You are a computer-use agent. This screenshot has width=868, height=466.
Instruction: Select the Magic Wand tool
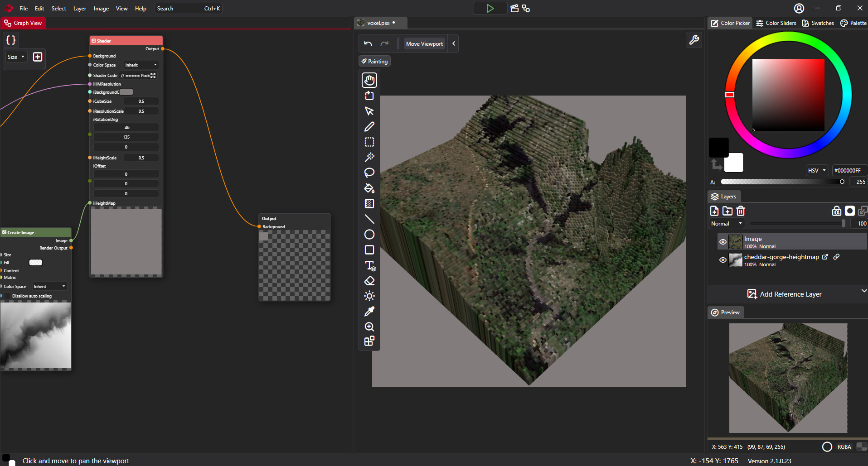pyautogui.click(x=369, y=157)
